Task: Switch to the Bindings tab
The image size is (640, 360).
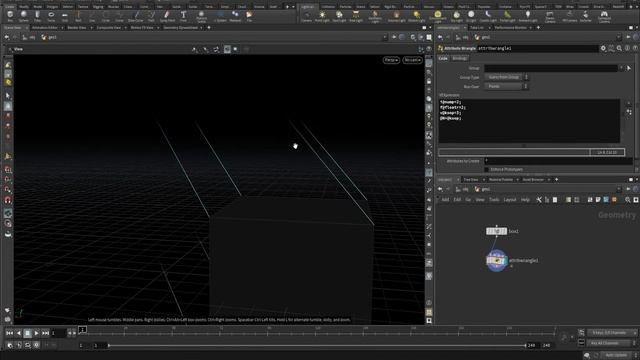Action: coord(459,58)
